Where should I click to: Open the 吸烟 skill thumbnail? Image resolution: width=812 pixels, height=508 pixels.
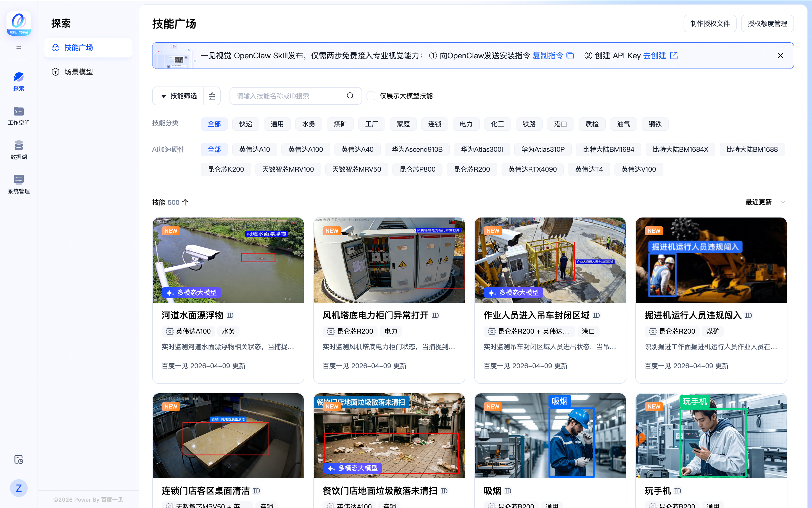(x=550, y=436)
